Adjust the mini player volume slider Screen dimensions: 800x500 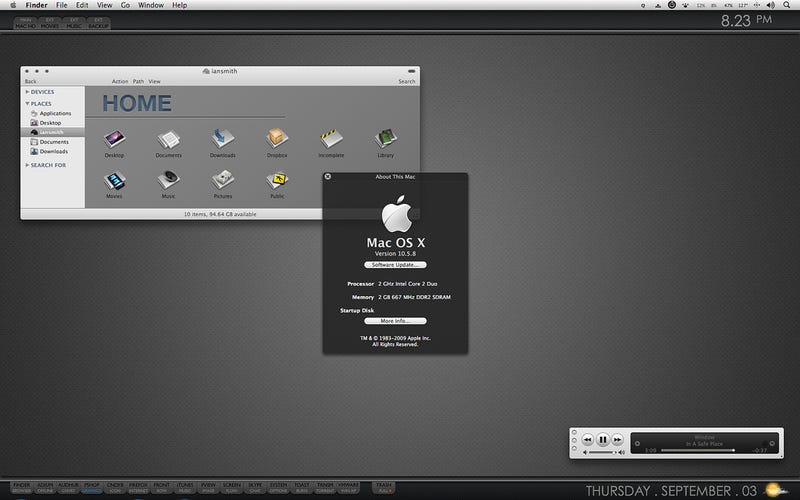(x=602, y=453)
